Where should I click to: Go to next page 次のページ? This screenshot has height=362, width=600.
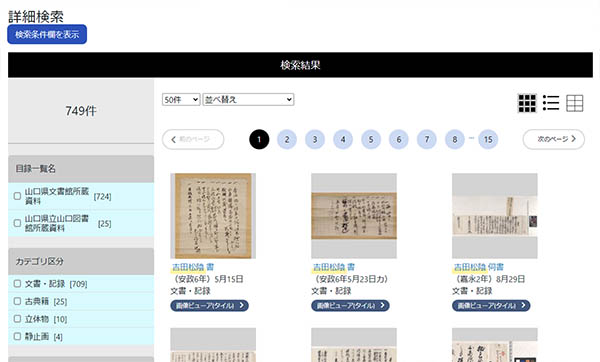[x=554, y=139]
